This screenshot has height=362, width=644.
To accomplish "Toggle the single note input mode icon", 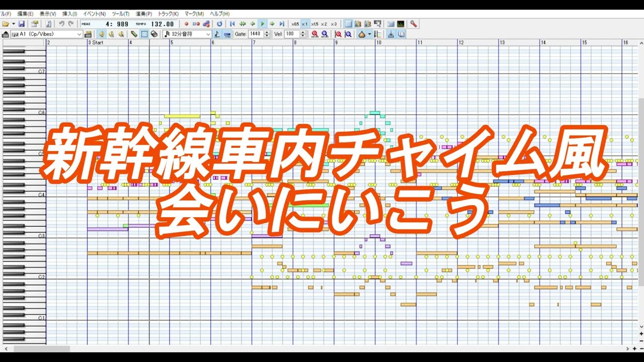I will [x=217, y=34].
